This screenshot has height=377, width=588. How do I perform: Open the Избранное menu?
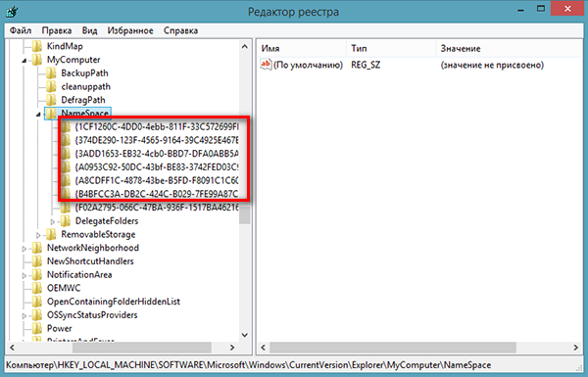[130, 30]
